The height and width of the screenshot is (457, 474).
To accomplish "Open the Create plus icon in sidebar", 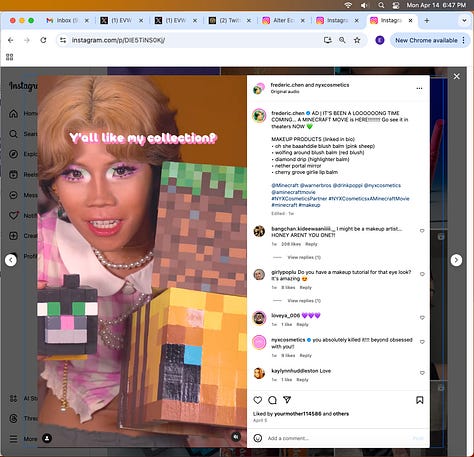I will point(13,236).
